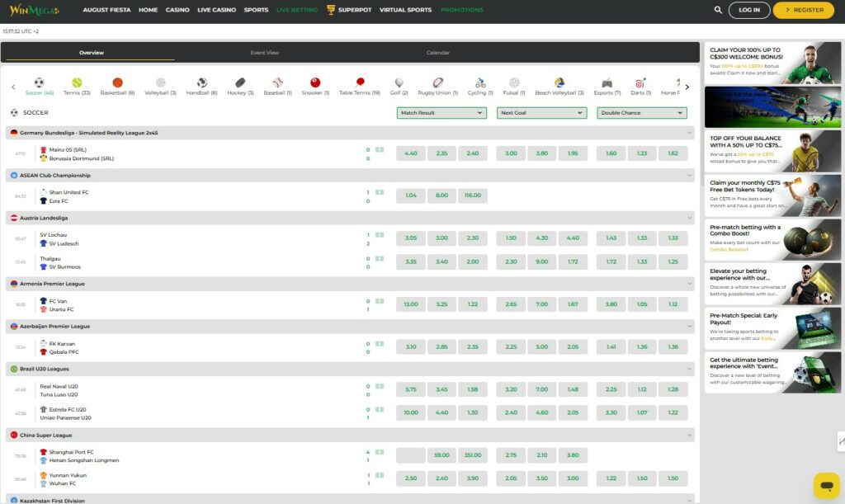Screen dimensions: 845x504
Task: Open the 50% reload bonus banner
Action: pyautogui.click(x=772, y=151)
